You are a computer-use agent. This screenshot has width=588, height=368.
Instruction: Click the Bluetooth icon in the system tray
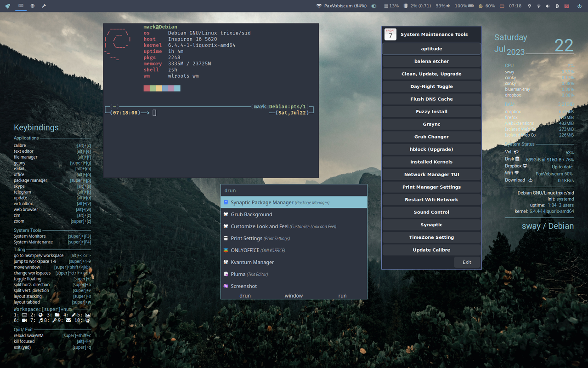(x=557, y=6)
